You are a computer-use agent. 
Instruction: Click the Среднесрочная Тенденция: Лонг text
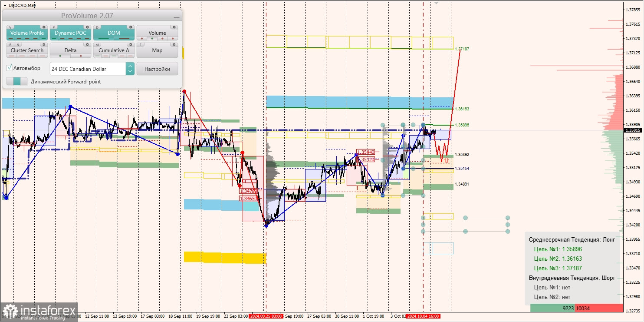pos(572,240)
